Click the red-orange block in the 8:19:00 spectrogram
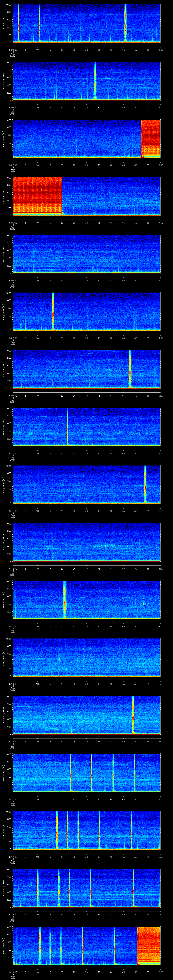173x980 pixels. tap(148, 945)
